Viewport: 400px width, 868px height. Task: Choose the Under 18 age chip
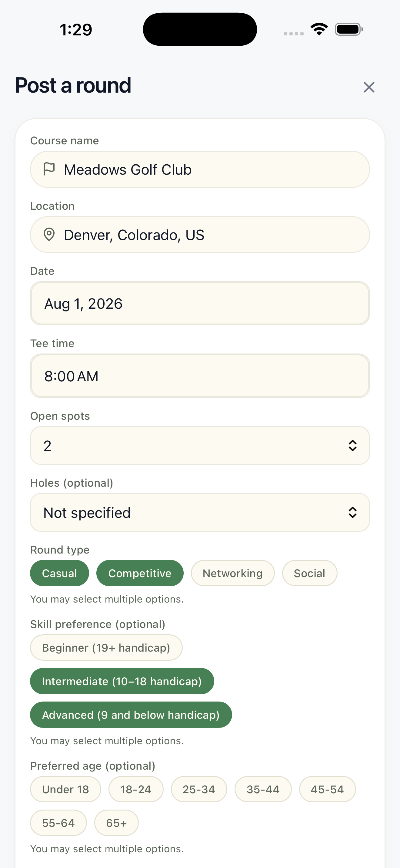coord(65,789)
